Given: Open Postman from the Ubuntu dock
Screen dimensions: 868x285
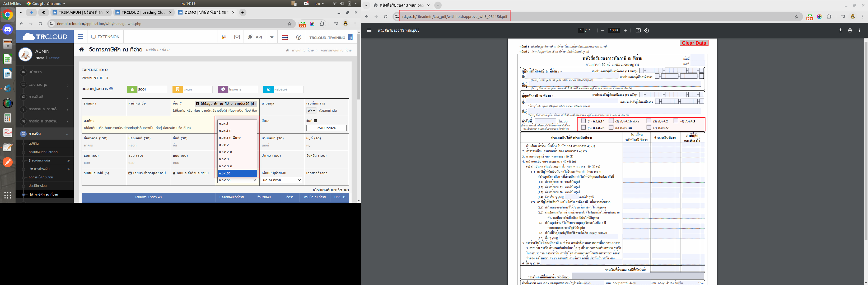Looking at the screenshot, I should pos(7,162).
